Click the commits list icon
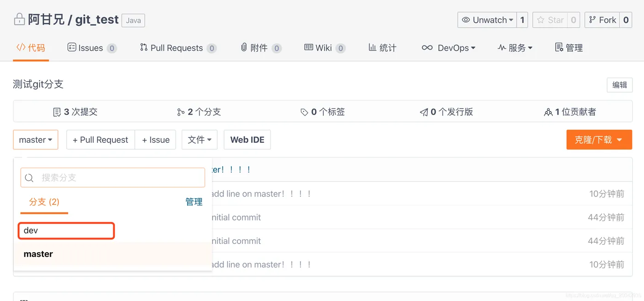 [x=57, y=112]
